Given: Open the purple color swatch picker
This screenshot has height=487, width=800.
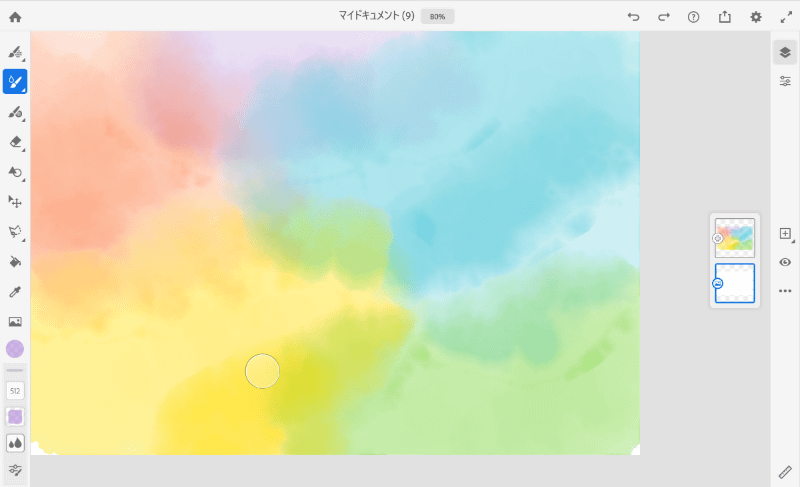Looking at the screenshot, I should (15, 349).
